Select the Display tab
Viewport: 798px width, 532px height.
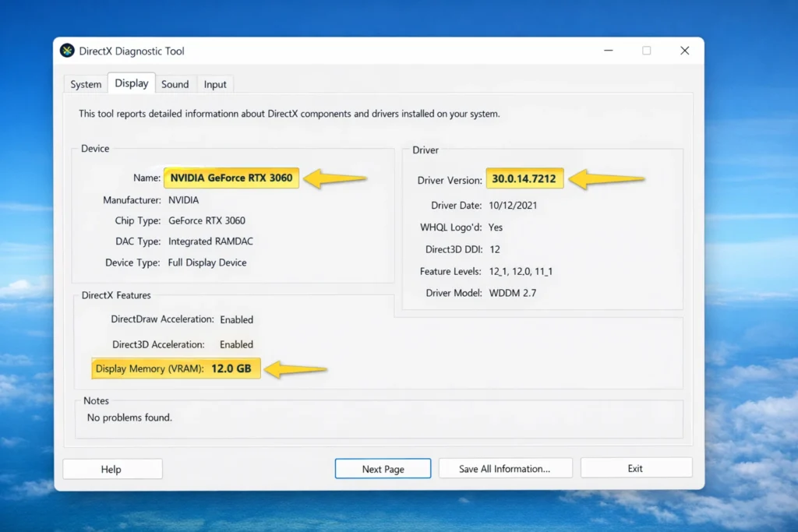pos(130,83)
